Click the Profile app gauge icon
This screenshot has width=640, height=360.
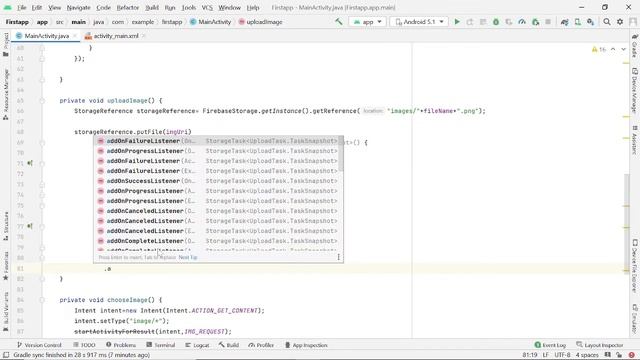(522, 22)
